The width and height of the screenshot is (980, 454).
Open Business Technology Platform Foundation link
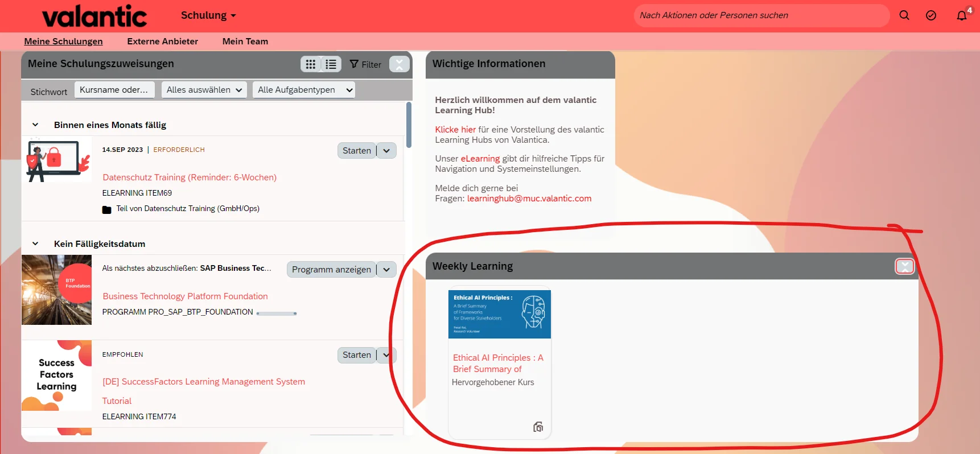pyautogui.click(x=185, y=296)
